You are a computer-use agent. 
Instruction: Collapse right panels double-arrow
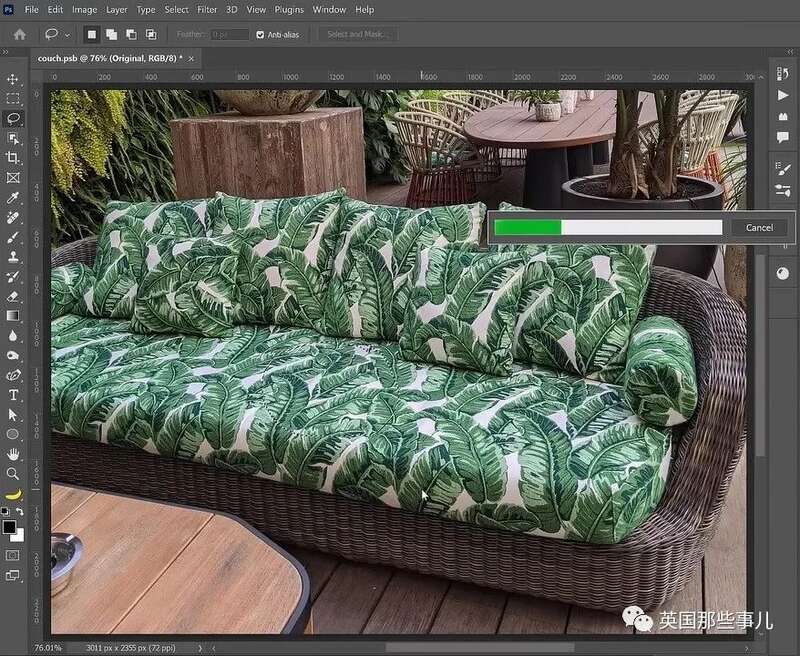[x=790, y=52]
